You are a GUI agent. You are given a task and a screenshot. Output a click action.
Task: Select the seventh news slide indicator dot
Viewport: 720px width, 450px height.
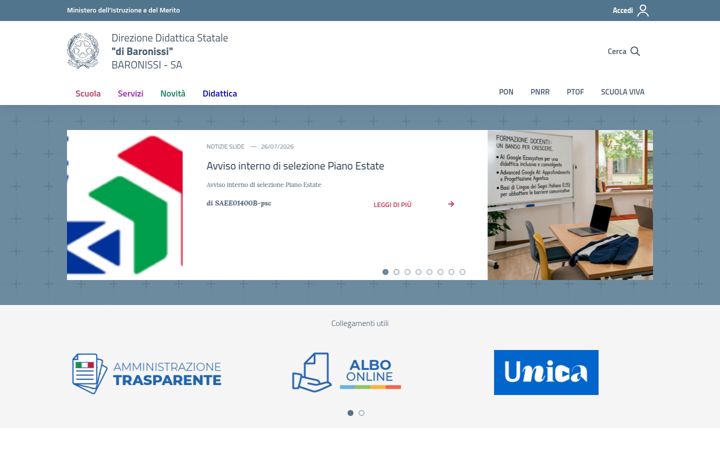tap(451, 272)
